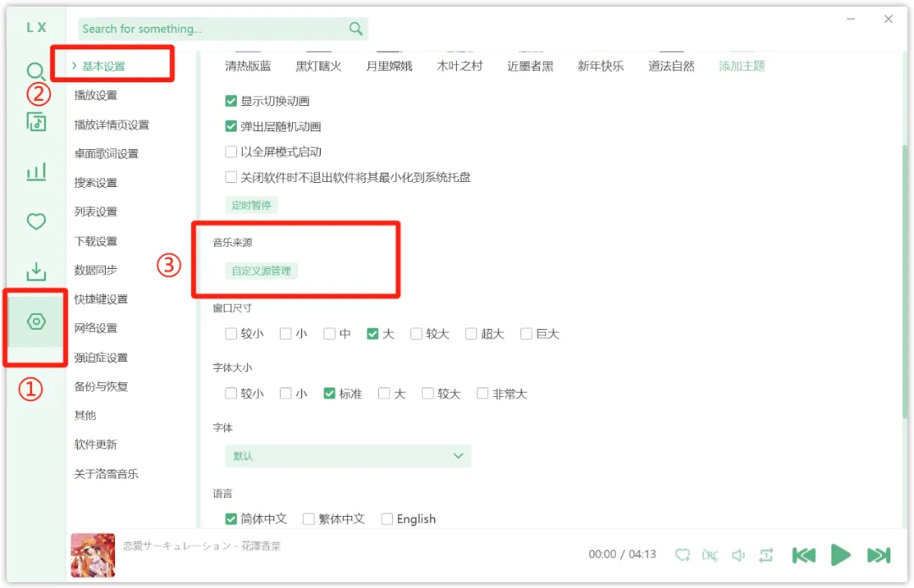This screenshot has width=914, height=588.
Task: Disable the 显示切换动画 checkbox
Action: [x=231, y=101]
